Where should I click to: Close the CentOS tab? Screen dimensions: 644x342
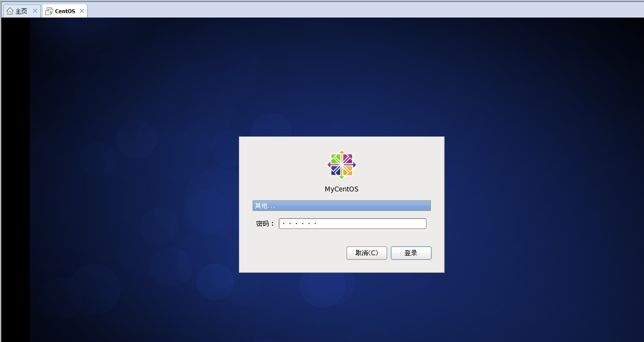point(82,11)
